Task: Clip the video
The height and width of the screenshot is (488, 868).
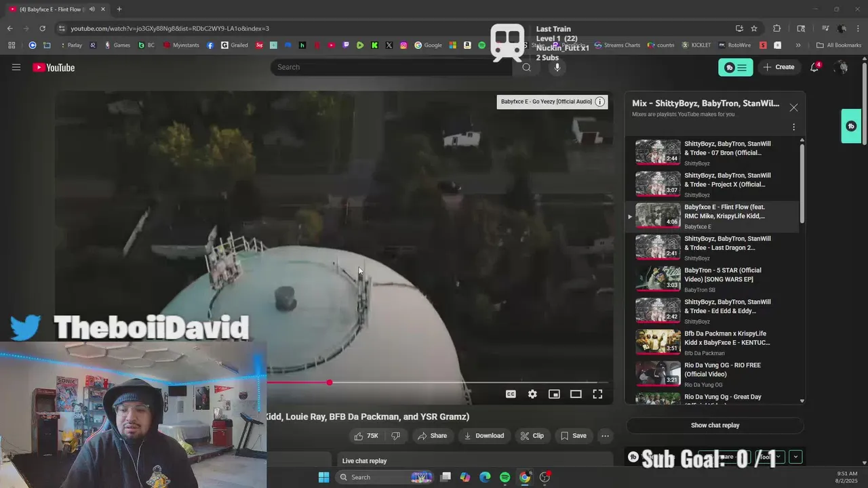Action: (x=532, y=436)
